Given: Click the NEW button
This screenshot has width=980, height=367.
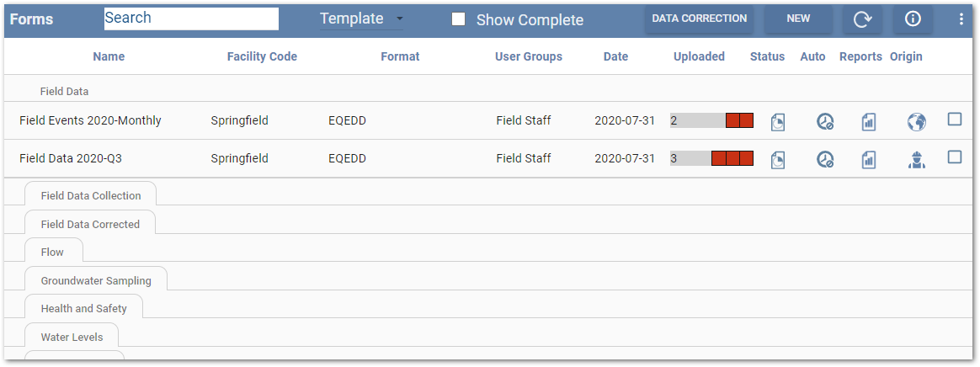Looking at the screenshot, I should [798, 19].
